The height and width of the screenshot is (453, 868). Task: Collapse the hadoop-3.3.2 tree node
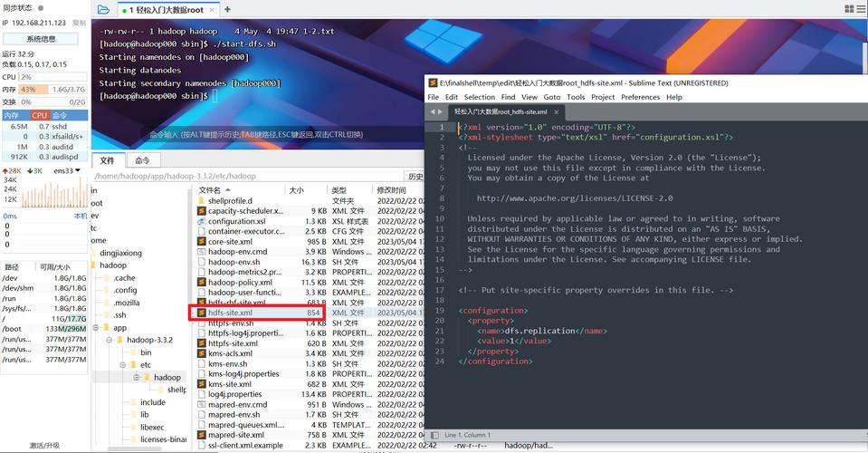110,340
